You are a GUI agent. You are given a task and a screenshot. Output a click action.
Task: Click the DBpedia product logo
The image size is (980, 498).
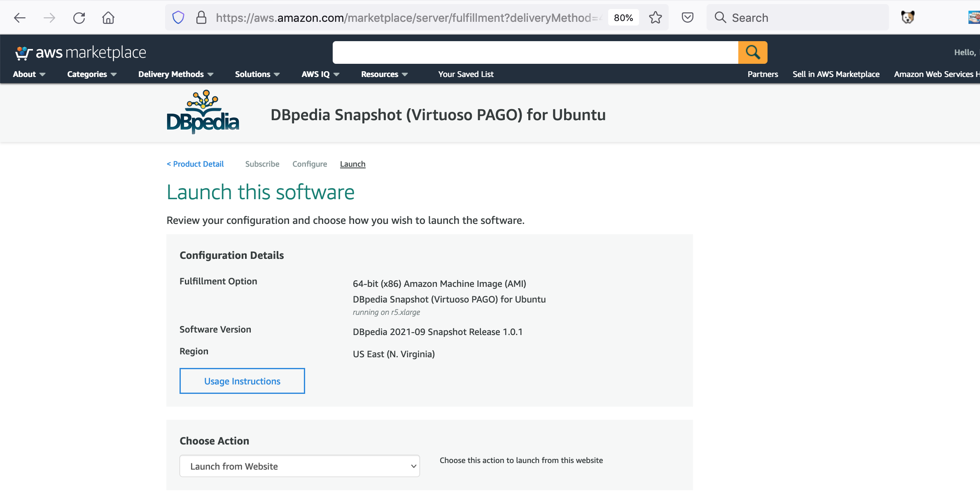(x=203, y=112)
